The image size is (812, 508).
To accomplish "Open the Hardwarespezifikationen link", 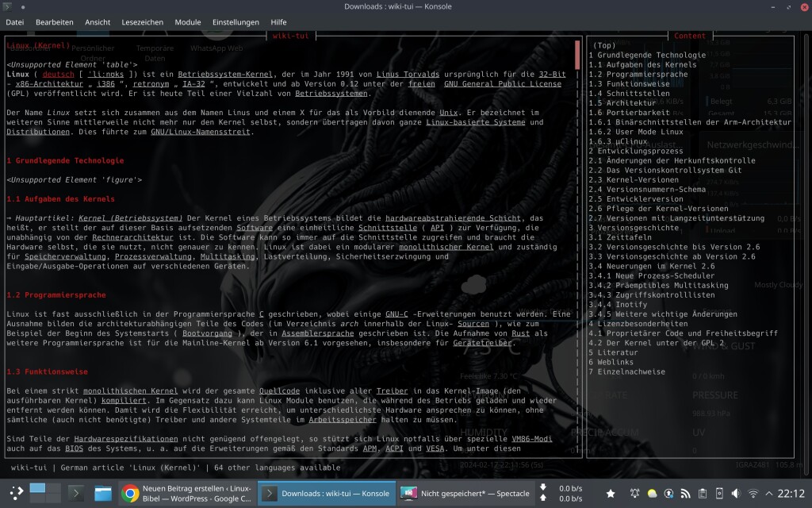I will coord(126,439).
